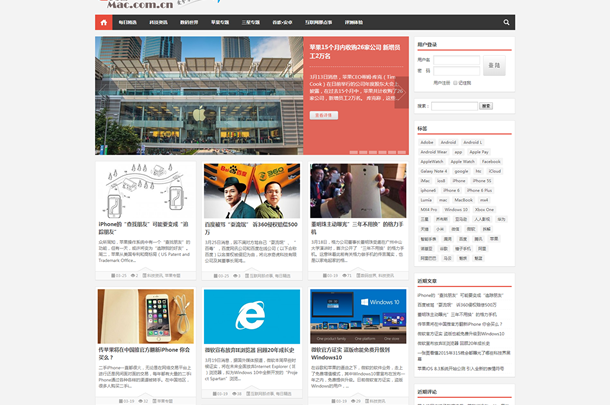Focus the 密码 password input field
This screenshot has width=610, height=405.
(x=456, y=71)
